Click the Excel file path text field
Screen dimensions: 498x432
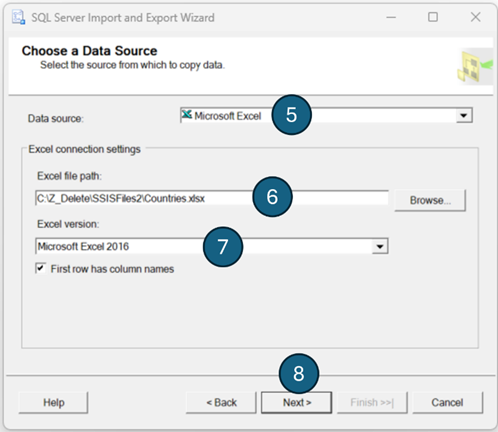pos(212,198)
